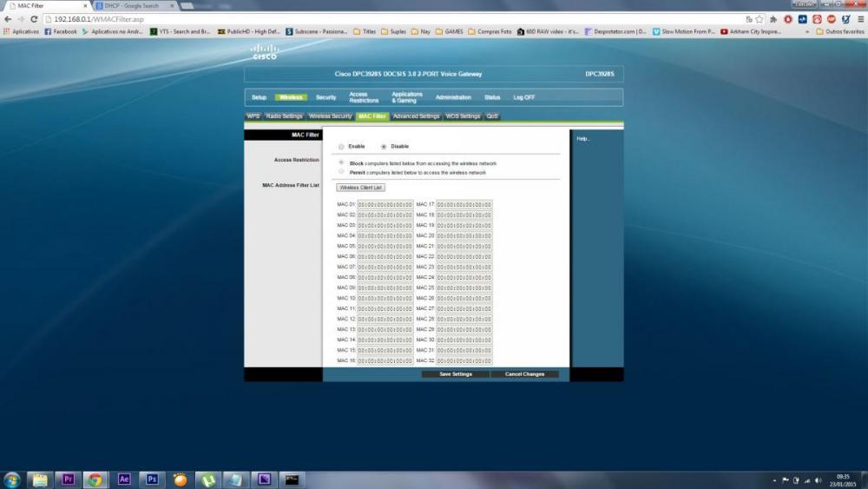Open the Chrome menu icon
This screenshot has height=489, width=868.
tap(859, 18)
